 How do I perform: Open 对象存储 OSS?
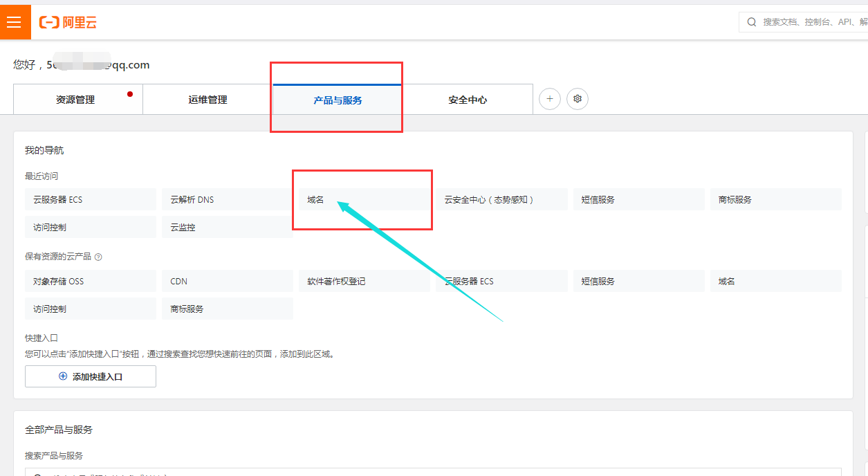91,281
